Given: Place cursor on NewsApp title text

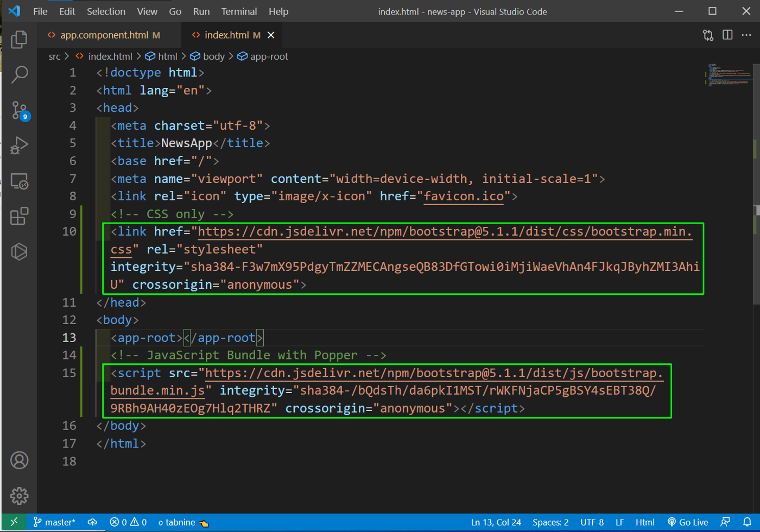Looking at the screenshot, I should click(x=186, y=143).
